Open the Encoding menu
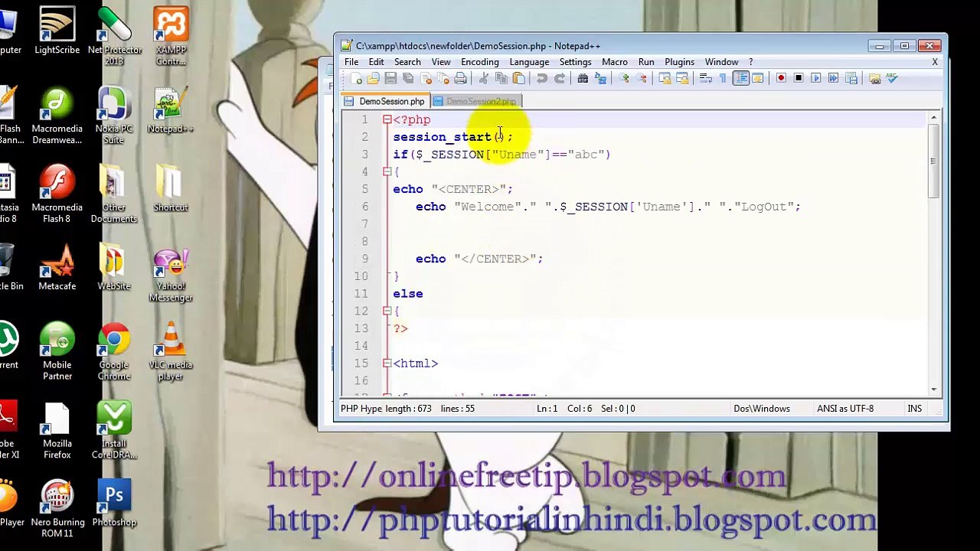This screenshot has width=980, height=551. pos(480,62)
